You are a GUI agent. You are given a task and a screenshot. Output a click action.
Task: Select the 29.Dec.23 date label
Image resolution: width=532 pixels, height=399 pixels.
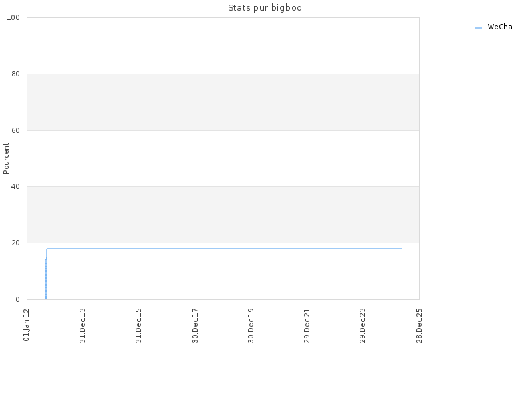pos(363,326)
